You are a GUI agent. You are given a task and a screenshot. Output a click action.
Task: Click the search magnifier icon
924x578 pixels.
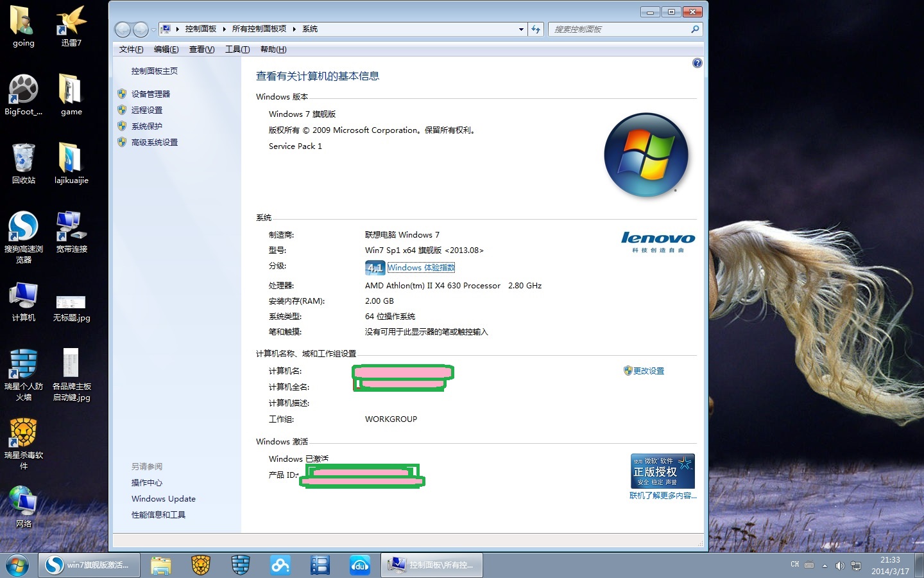click(x=695, y=29)
